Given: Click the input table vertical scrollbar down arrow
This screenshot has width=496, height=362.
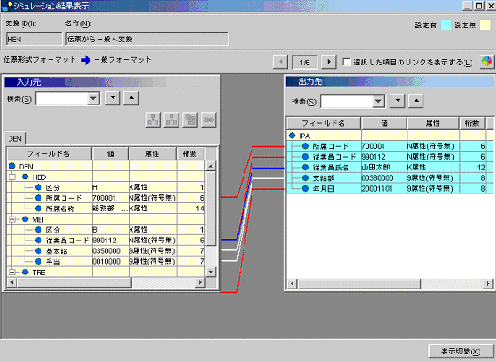Looking at the screenshot, I should [x=210, y=272].
